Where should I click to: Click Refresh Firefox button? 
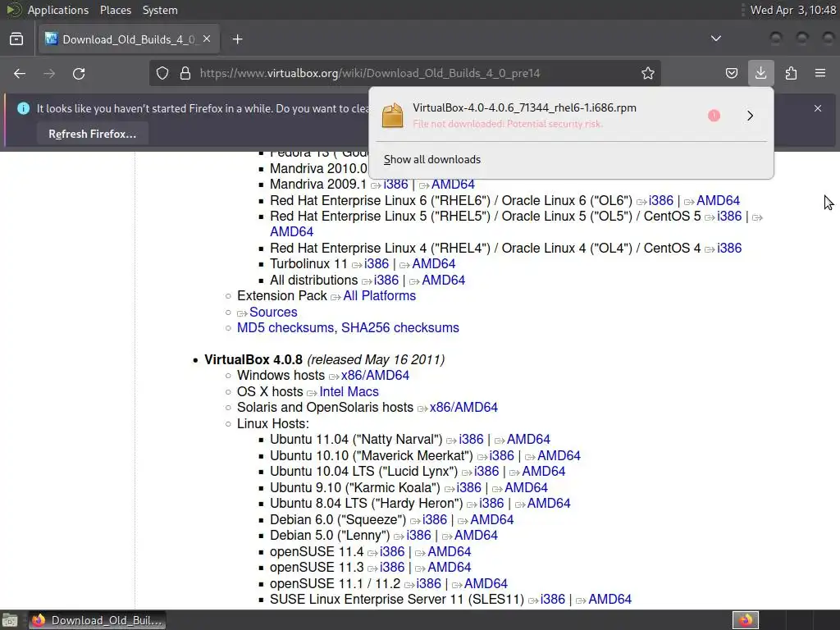[92, 134]
